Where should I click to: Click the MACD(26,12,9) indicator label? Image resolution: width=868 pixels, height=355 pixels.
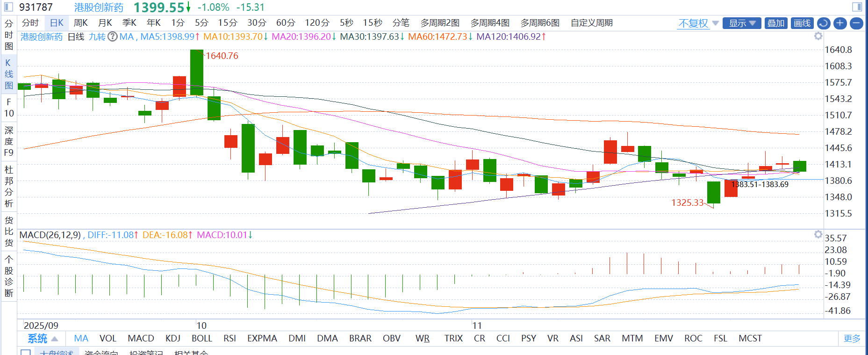tap(50, 235)
